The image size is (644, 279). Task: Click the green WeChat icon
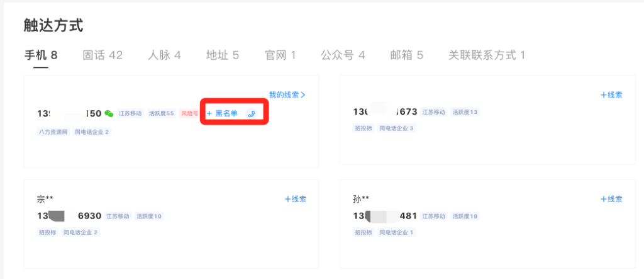109,113
